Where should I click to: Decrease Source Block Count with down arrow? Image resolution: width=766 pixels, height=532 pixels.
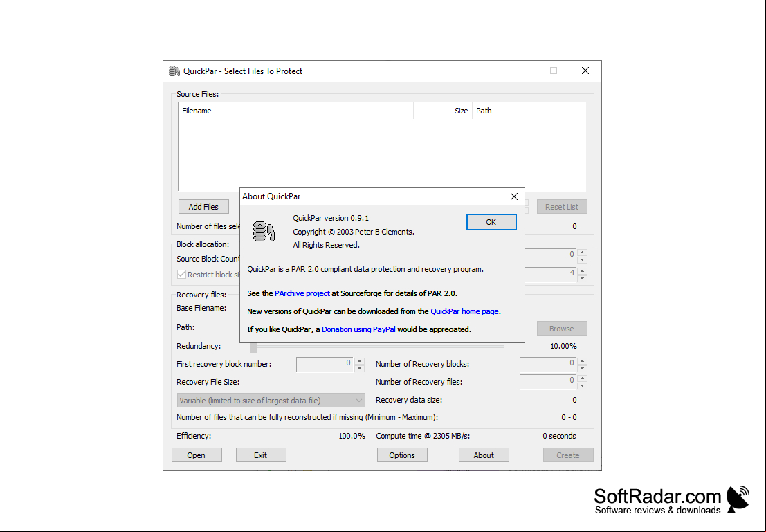tap(583, 260)
